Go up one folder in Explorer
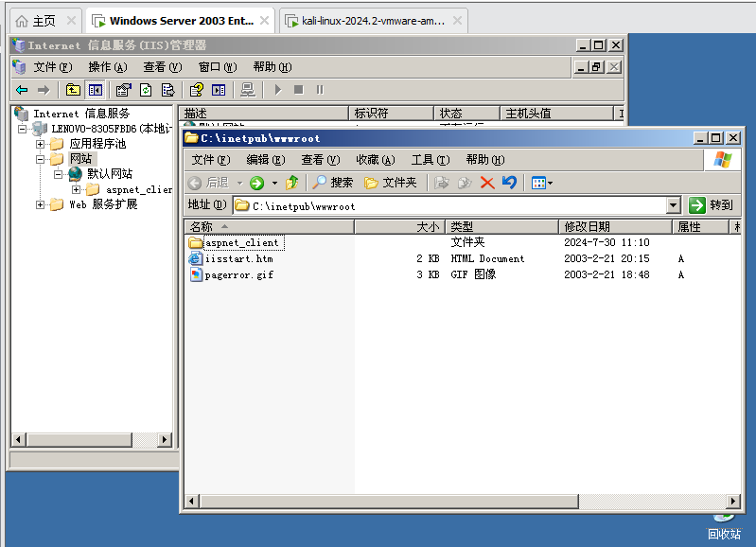756x547 pixels. pyautogui.click(x=291, y=183)
